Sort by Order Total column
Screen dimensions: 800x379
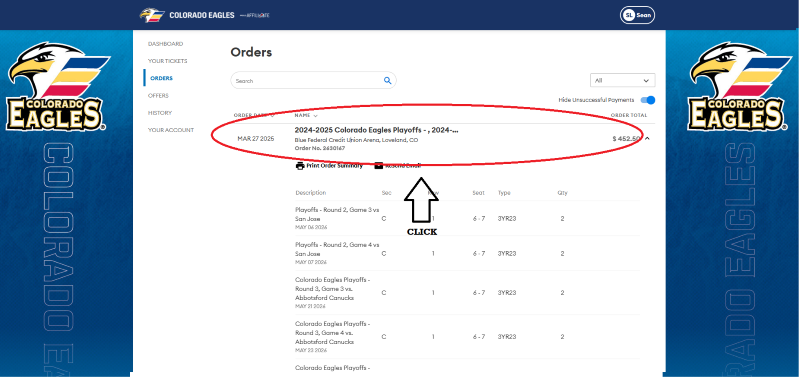[629, 115]
